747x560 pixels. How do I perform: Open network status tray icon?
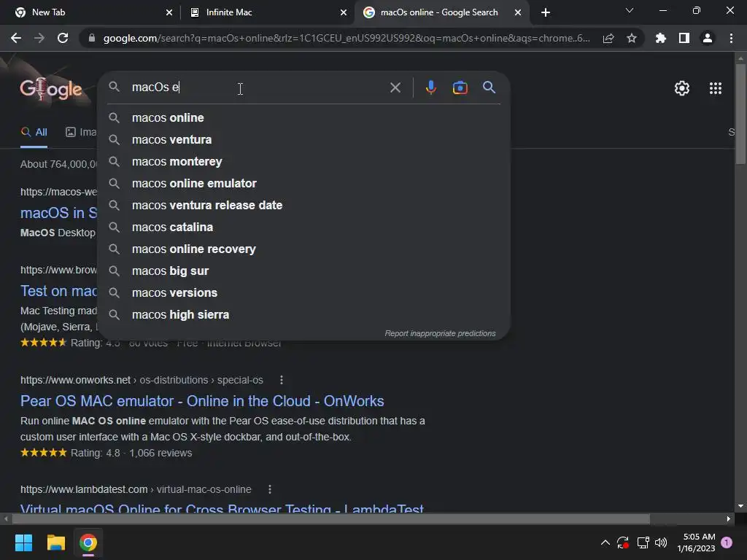pos(643,542)
